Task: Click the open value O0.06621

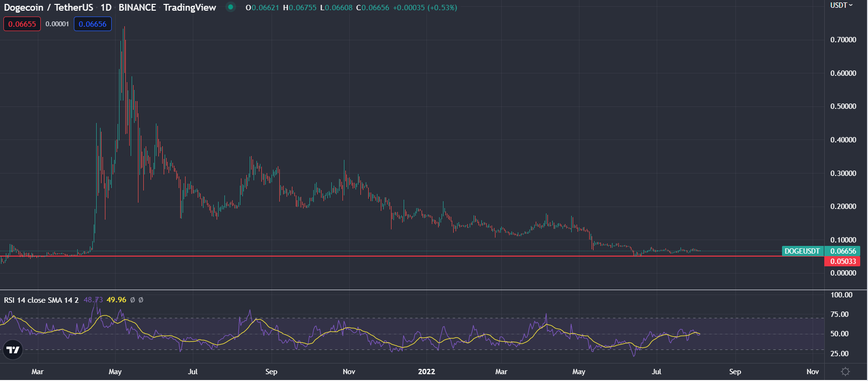Action: click(x=262, y=8)
